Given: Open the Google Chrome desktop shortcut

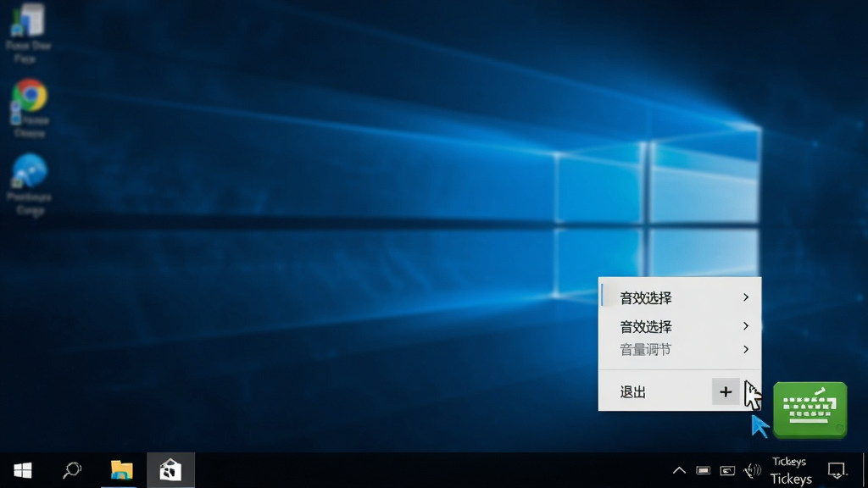Looking at the screenshot, I should coord(30,108).
